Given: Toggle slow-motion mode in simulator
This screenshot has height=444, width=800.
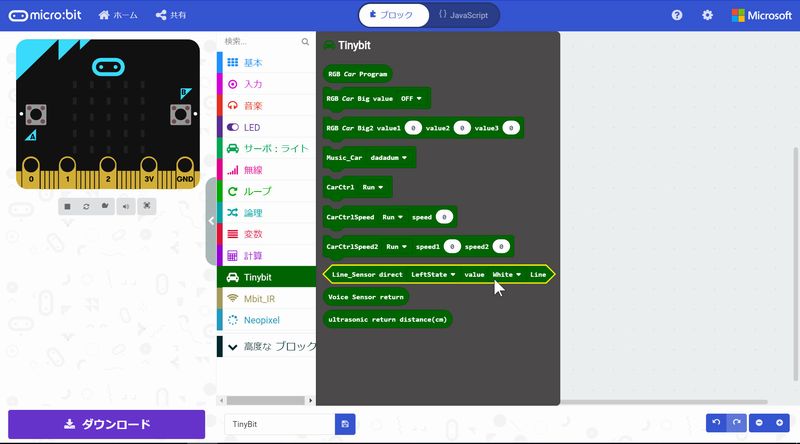Looking at the screenshot, I should 106,206.
